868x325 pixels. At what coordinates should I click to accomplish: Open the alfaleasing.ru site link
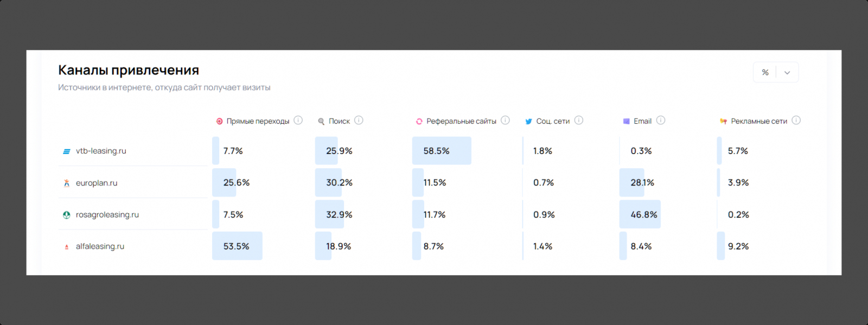point(100,246)
